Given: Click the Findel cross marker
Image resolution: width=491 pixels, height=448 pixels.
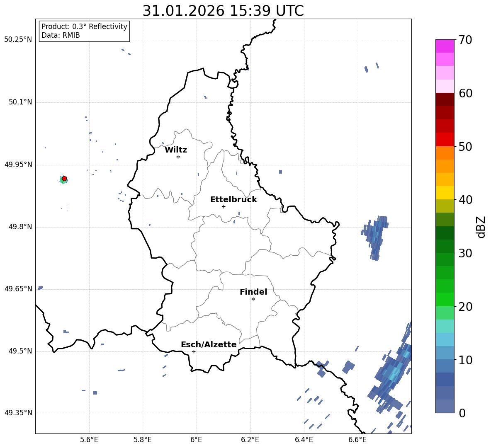Looking at the screenshot, I should click(253, 299).
